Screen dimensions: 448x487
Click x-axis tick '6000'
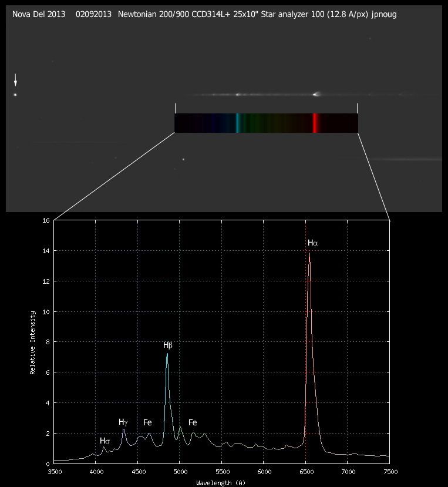pyautogui.click(x=265, y=472)
